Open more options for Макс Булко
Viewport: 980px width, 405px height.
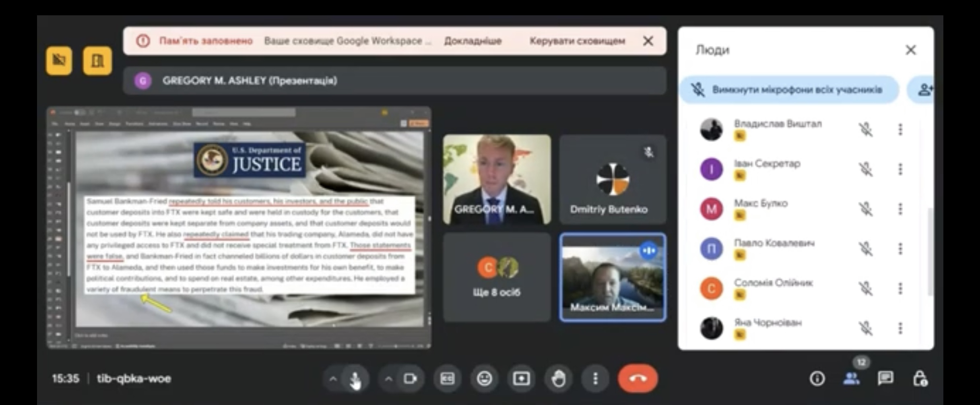900,209
